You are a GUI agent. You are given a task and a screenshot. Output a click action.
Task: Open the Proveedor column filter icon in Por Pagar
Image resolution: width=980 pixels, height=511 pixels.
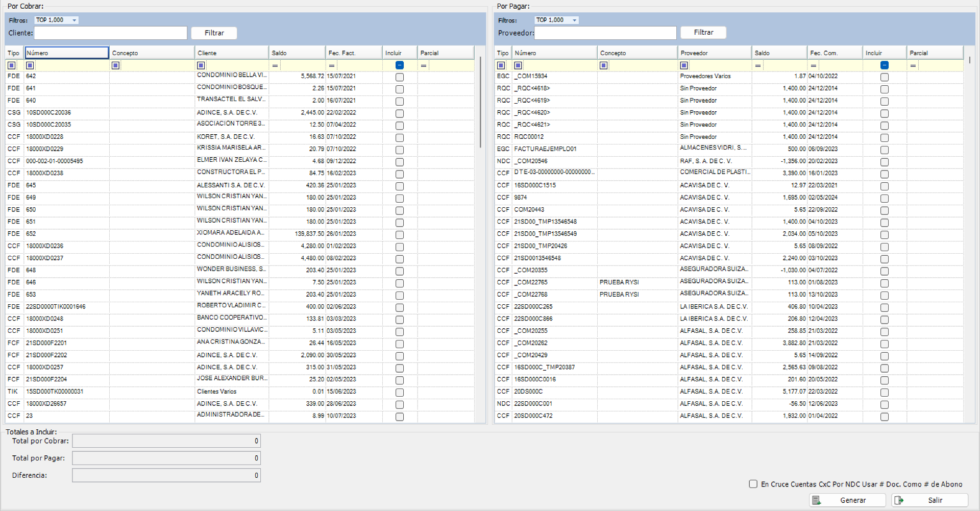click(684, 65)
